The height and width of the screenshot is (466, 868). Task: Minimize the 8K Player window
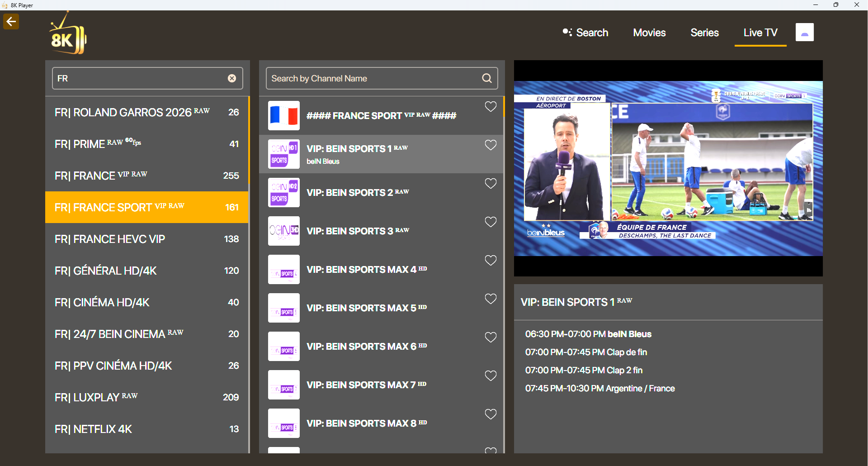816,5
